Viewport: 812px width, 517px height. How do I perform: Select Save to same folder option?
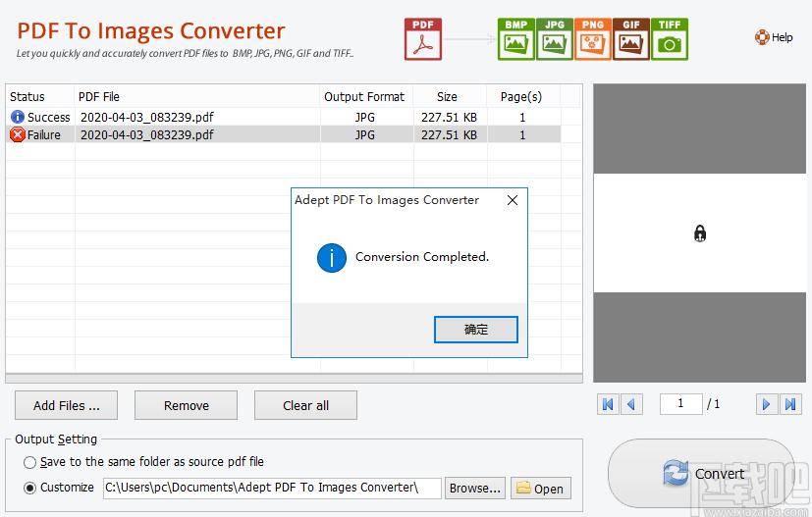pos(30,462)
